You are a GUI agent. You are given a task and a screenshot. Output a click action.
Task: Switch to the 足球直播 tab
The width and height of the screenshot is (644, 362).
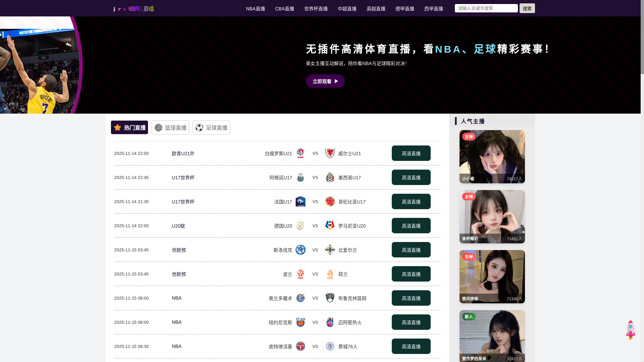coord(211,127)
